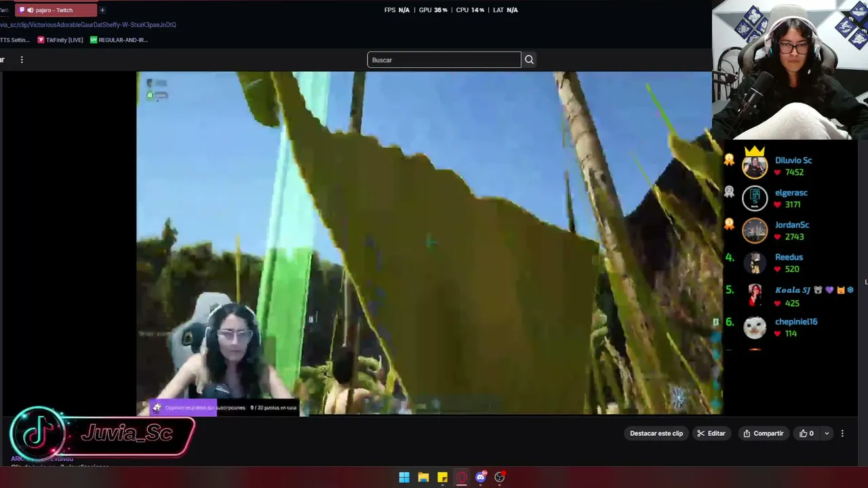Screen dimensions: 868x488
Task: Click the clip URL in the address bar
Action: pos(88,25)
